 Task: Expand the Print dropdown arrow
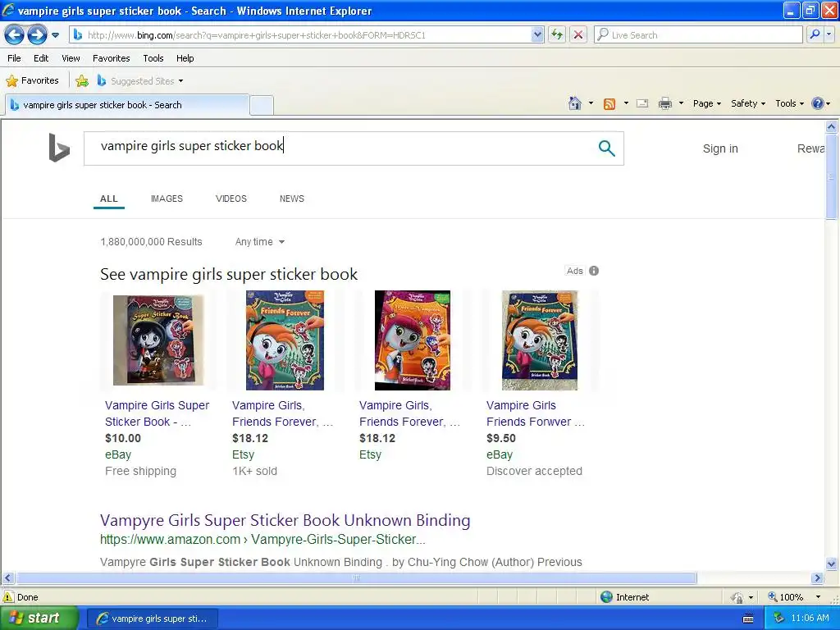click(681, 103)
